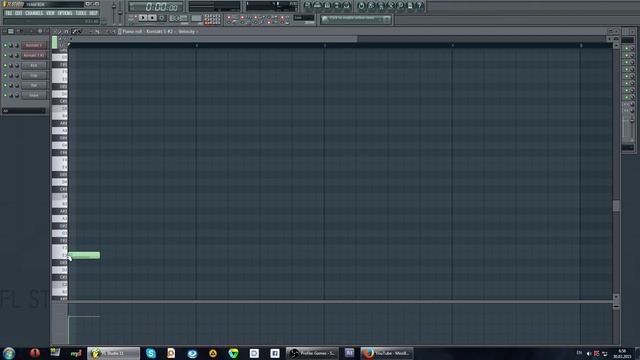This screenshot has width=640, height=360.
Task: Open the TOOLS menu
Action: pos(81,13)
